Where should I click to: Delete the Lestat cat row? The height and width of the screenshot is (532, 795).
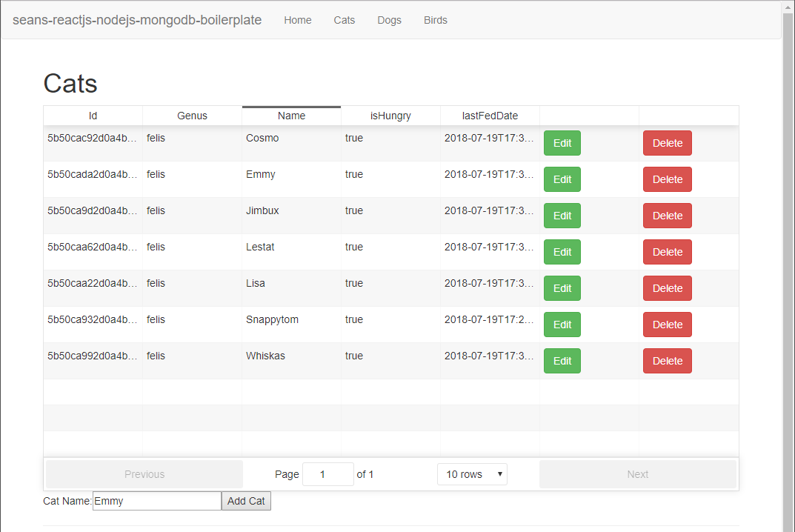[668, 252]
